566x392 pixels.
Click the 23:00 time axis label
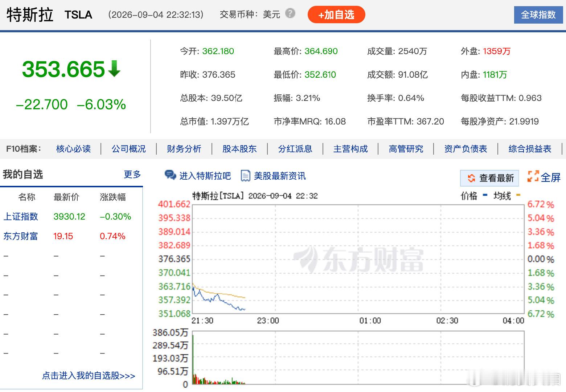[x=268, y=321]
